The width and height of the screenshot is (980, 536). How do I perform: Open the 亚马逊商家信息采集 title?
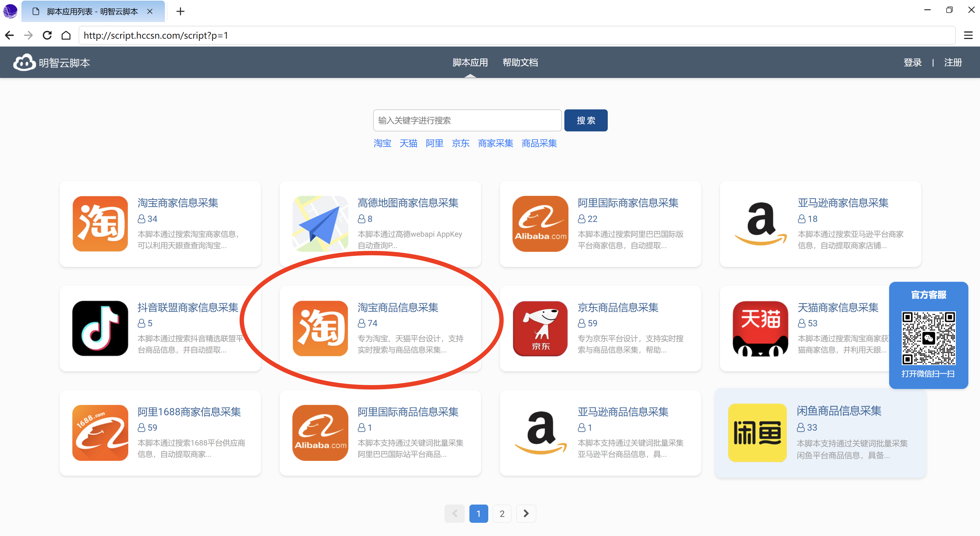[843, 203]
